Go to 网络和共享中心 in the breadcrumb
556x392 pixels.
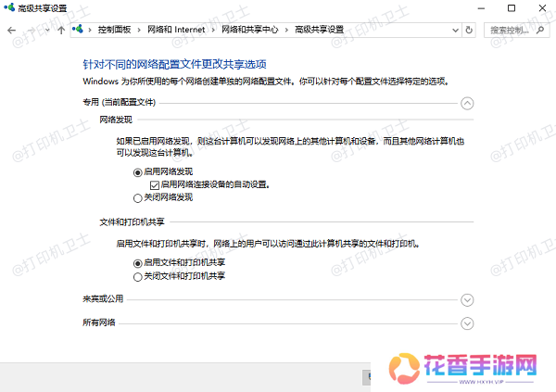pos(250,30)
